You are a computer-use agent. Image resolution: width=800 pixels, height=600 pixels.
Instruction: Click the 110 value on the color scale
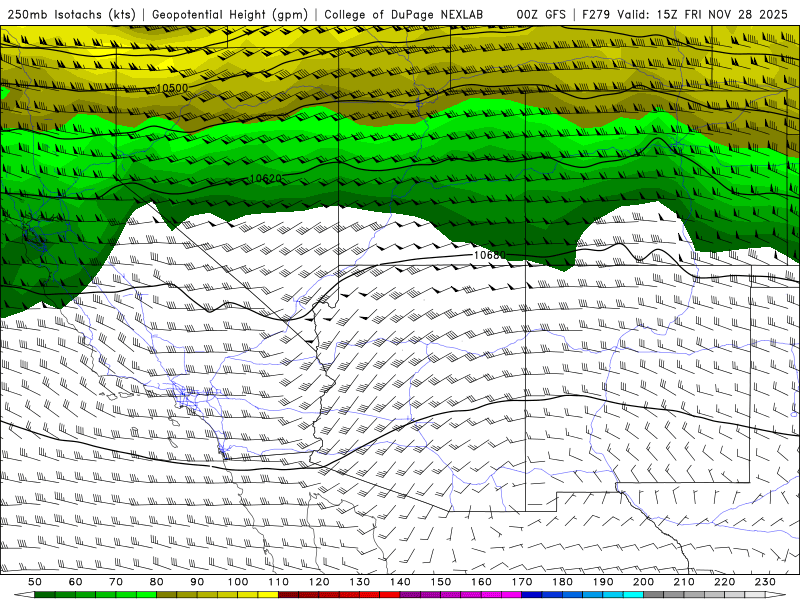click(279, 582)
